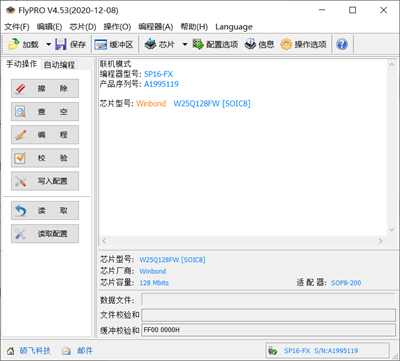The image size is (400, 361).
Task: Open the 编程器(A) menu
Action: tap(156, 27)
